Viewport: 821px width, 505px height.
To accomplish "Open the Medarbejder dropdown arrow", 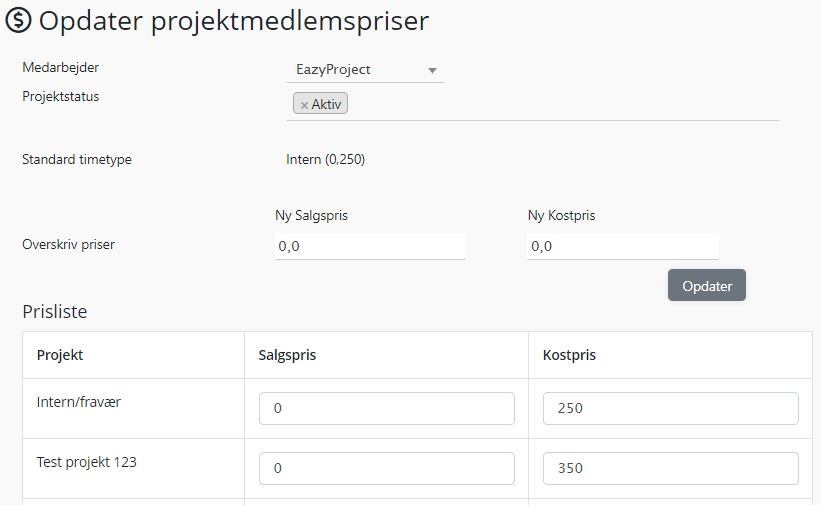I will click(x=432, y=70).
